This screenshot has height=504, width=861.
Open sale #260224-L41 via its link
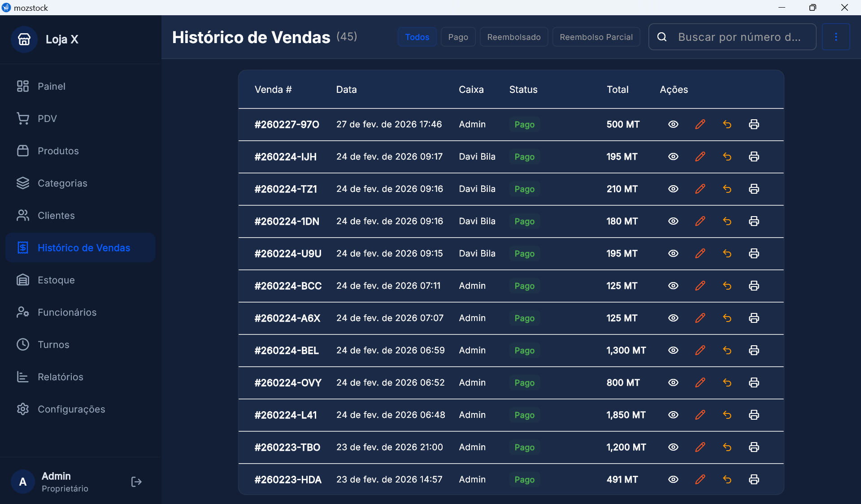point(286,415)
